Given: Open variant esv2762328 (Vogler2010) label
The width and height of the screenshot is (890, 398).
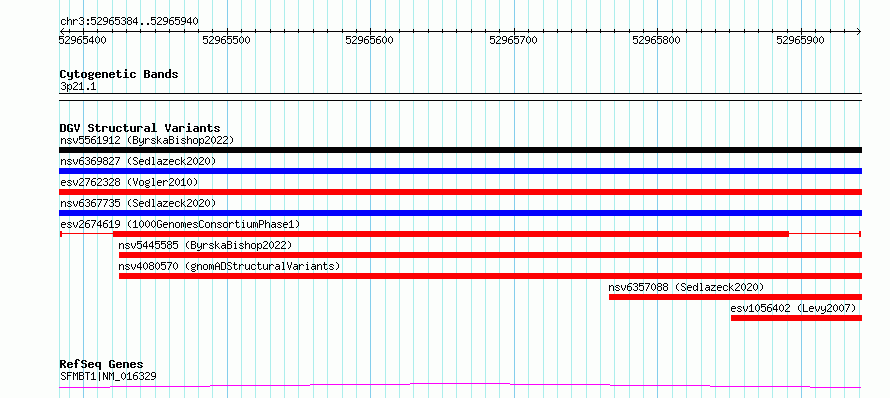Looking at the screenshot, I should pyautogui.click(x=129, y=182).
